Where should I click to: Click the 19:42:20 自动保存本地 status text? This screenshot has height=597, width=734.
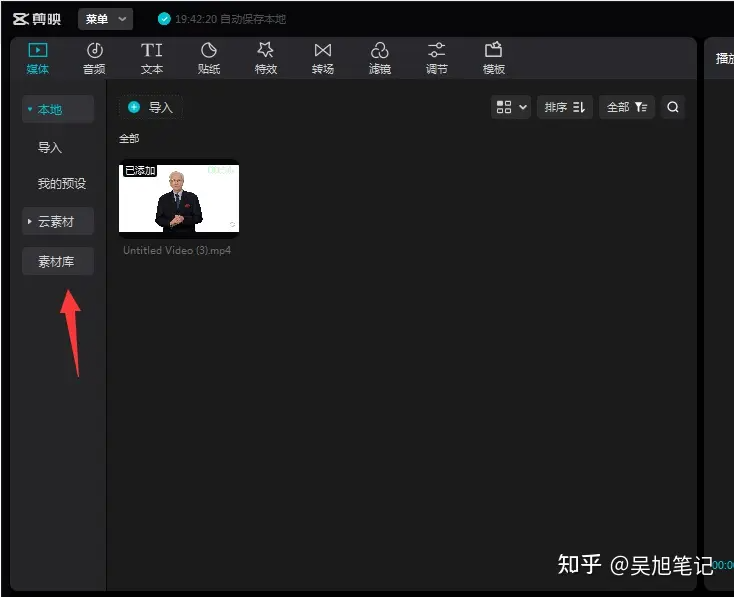tap(230, 19)
